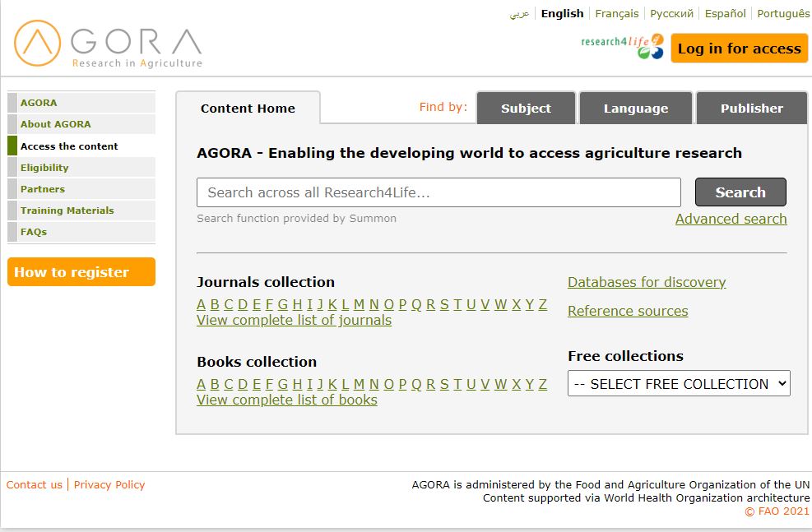
Task: Open the Publisher tab
Action: 751,109
